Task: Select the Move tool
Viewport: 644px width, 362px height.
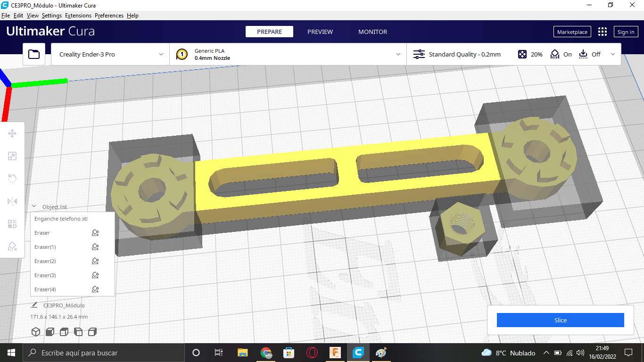Action: (x=12, y=133)
